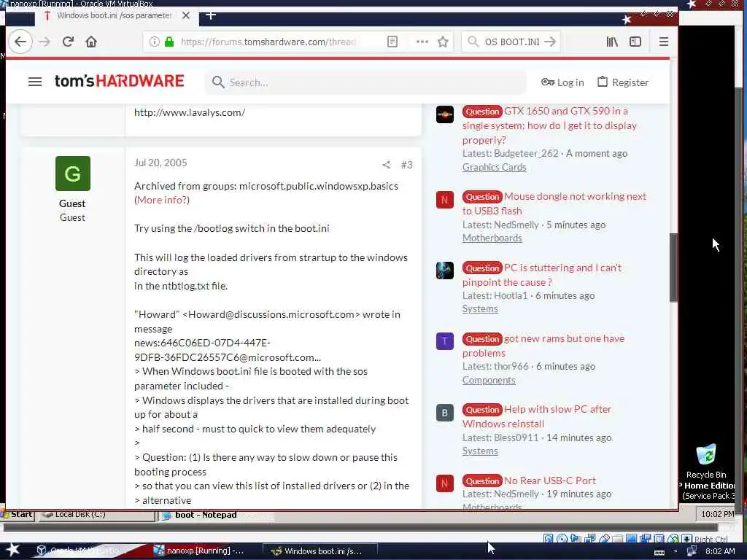Click Register
The image size is (747, 560).
[x=623, y=82]
